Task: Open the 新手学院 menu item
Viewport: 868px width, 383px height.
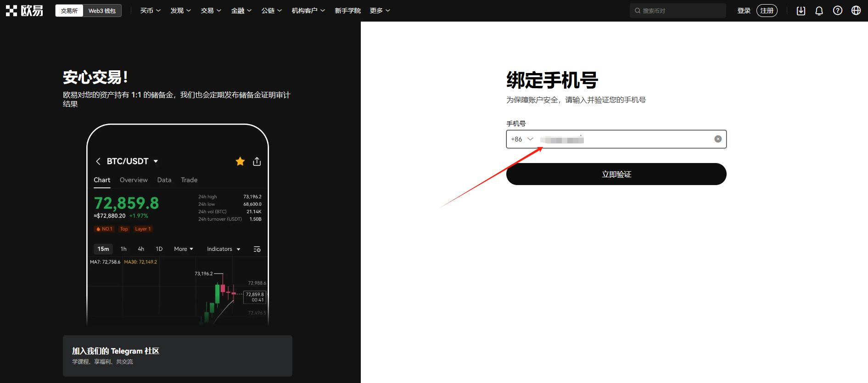Action: coord(347,11)
